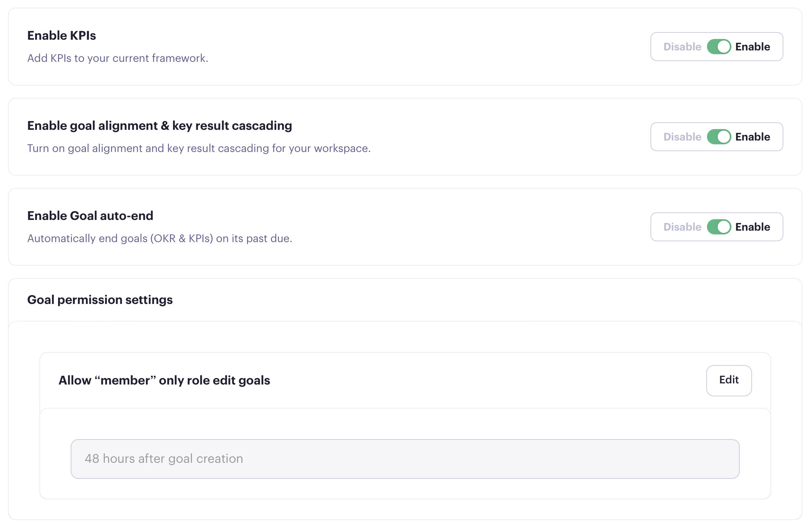The image size is (812, 530).
Task: Choose Disable for Goal auto-end
Action: (x=682, y=227)
